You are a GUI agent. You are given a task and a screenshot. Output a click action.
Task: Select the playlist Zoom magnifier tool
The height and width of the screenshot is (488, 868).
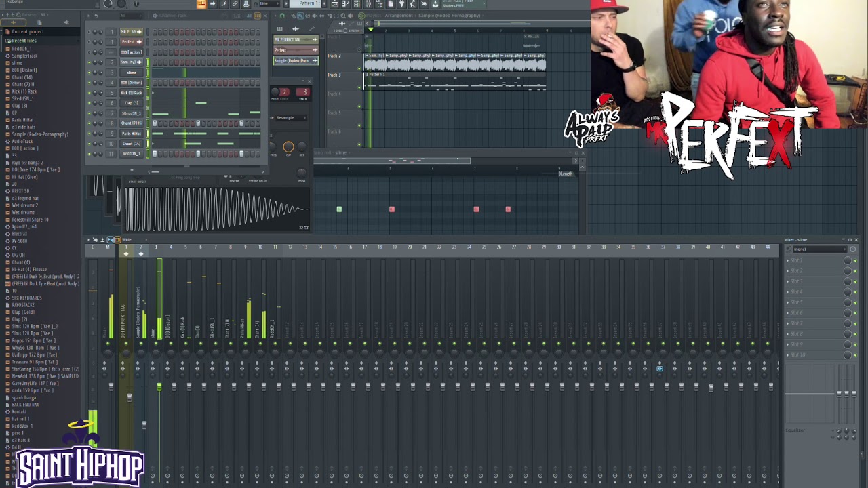tap(343, 16)
